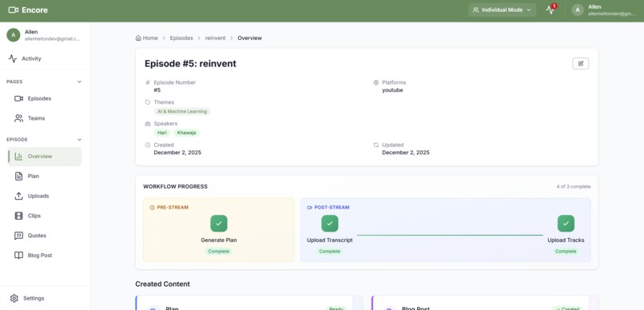Click the AI & Machine Learning theme tag

[x=182, y=111]
